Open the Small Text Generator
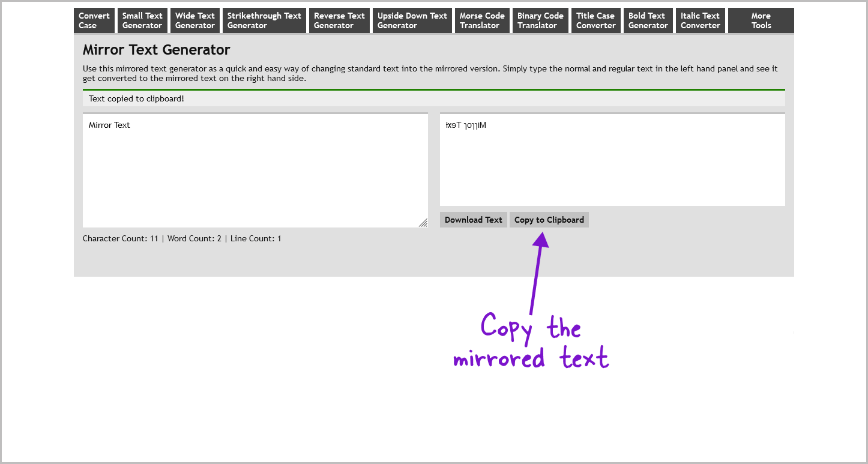Image resolution: width=868 pixels, height=464 pixels. (142, 20)
